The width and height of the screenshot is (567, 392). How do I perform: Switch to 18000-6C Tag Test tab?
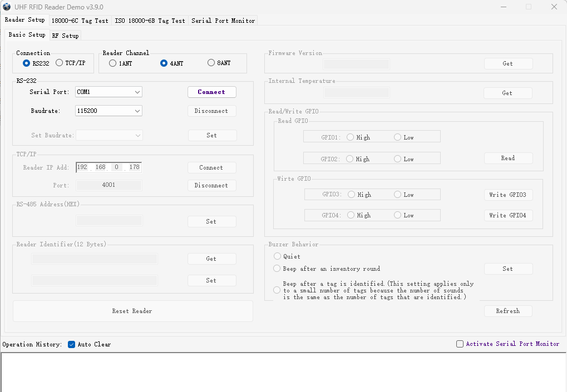tap(80, 21)
